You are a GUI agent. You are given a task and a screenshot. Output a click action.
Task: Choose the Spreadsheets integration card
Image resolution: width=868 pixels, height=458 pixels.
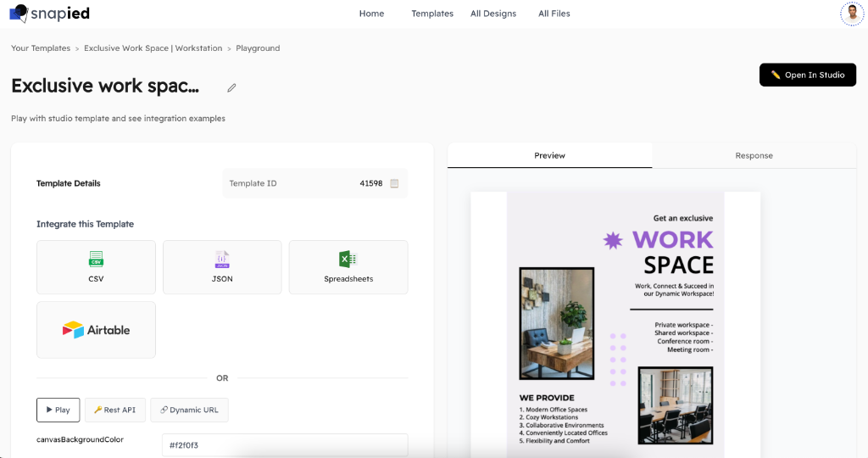click(348, 267)
